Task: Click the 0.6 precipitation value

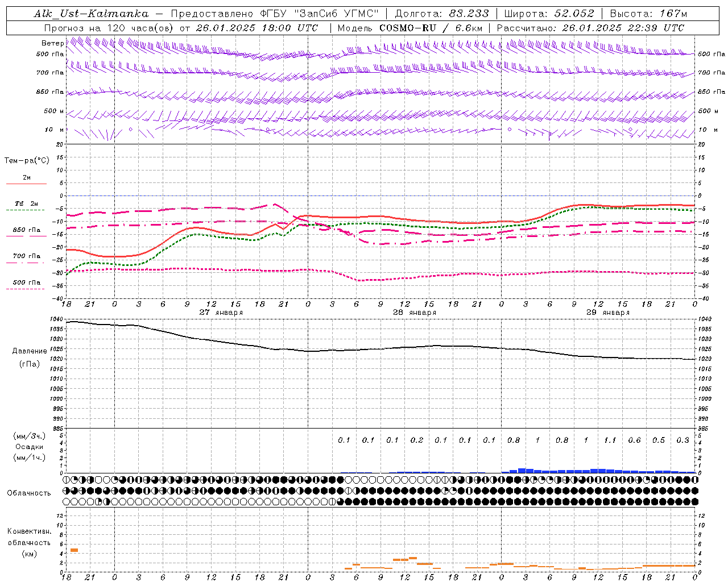Action: 635,440
